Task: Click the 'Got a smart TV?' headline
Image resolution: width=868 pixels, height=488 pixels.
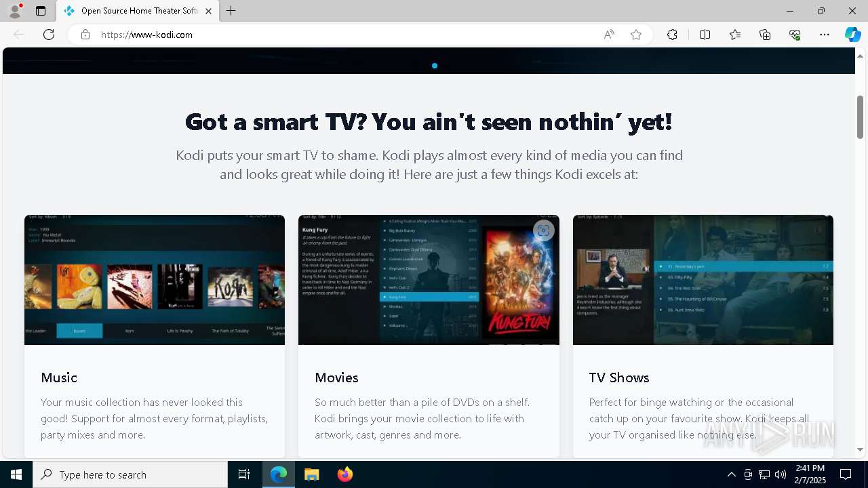Action: (x=429, y=122)
